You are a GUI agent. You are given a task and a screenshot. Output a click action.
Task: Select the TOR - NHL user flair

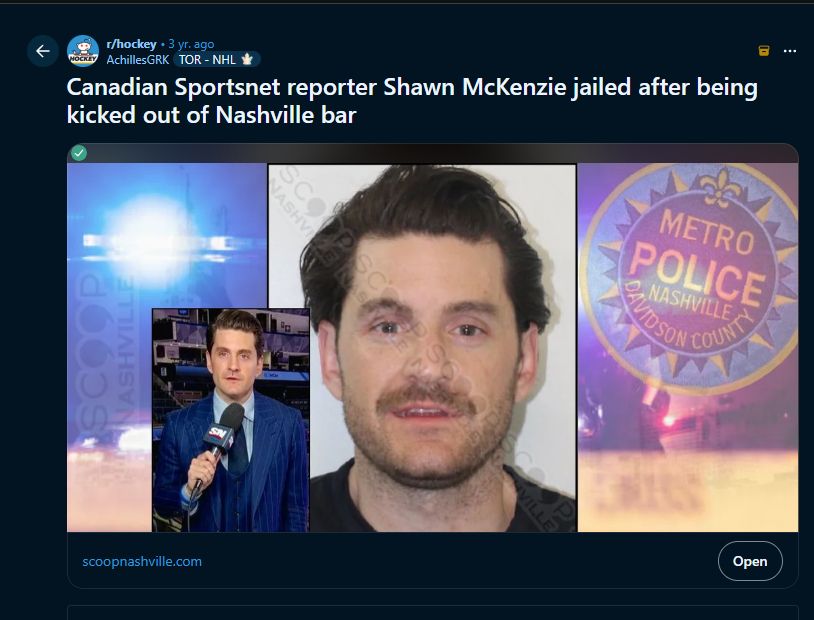[216, 60]
